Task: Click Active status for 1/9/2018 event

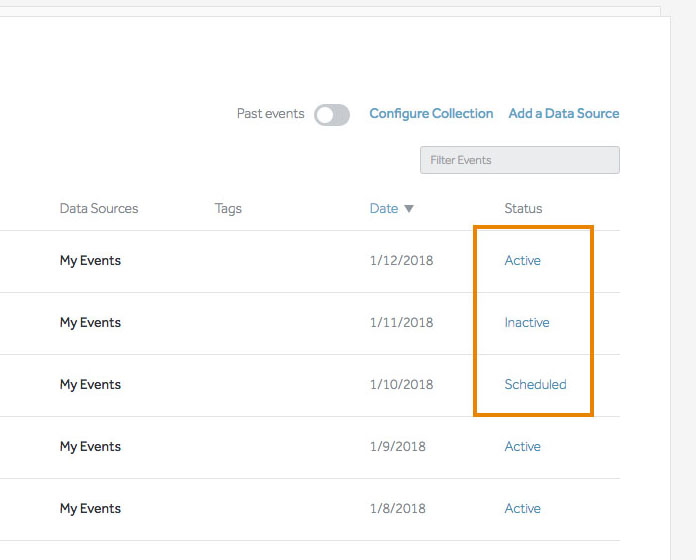Action: click(x=522, y=447)
